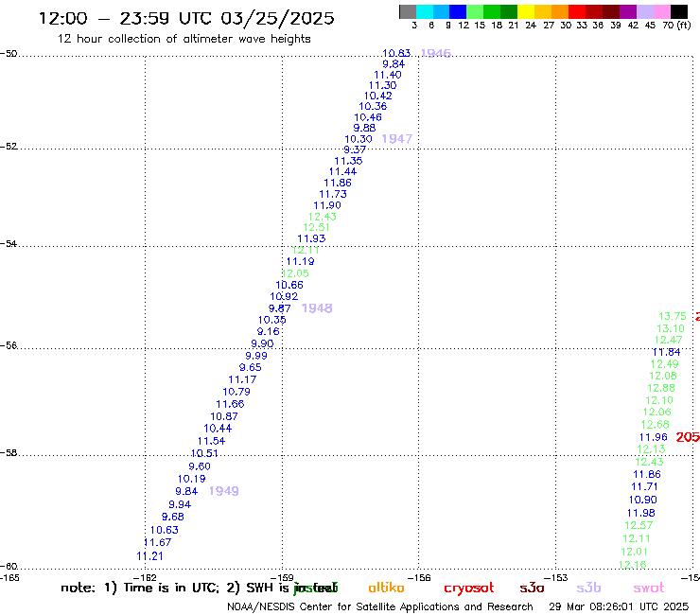Select the blue 9–12 ft legend swatch
The width and height of the screenshot is (700, 615).
(458, 11)
